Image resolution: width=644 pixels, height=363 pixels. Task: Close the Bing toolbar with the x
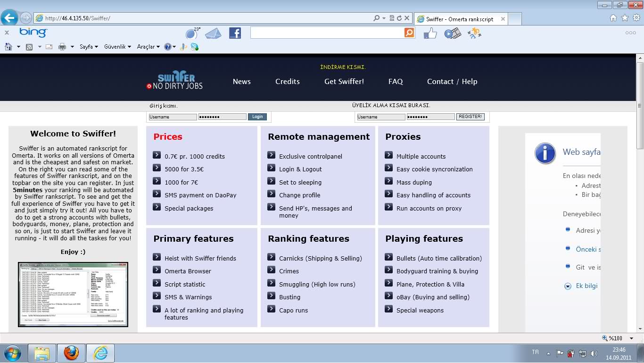click(7, 33)
